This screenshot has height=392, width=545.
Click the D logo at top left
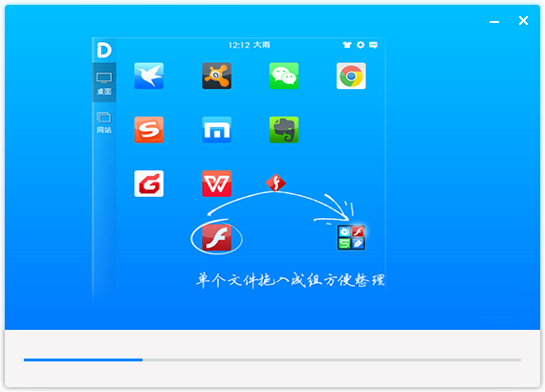104,50
